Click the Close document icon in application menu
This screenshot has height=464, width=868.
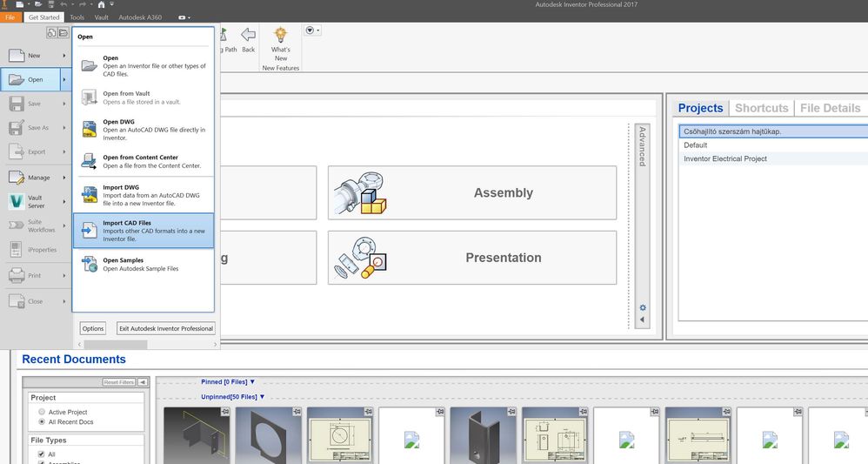click(x=17, y=301)
